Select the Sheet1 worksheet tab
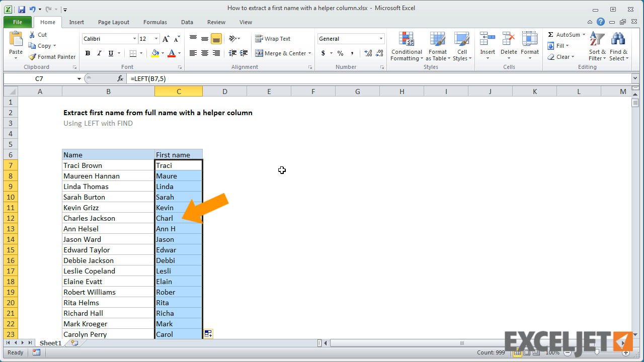This screenshot has height=362, width=644. 50,342
